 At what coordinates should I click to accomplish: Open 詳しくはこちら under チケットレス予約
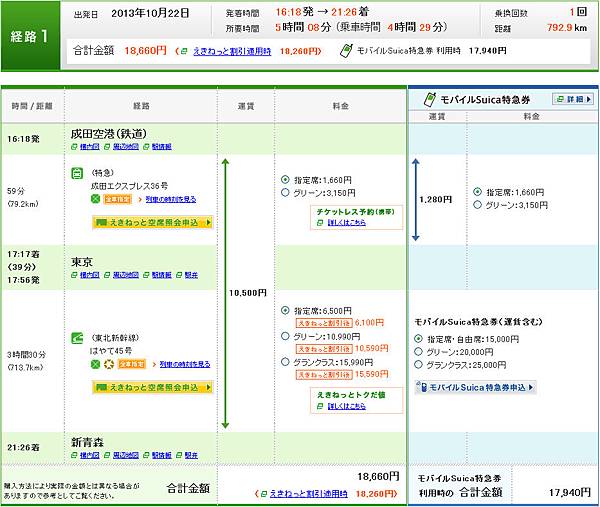pyautogui.click(x=347, y=223)
